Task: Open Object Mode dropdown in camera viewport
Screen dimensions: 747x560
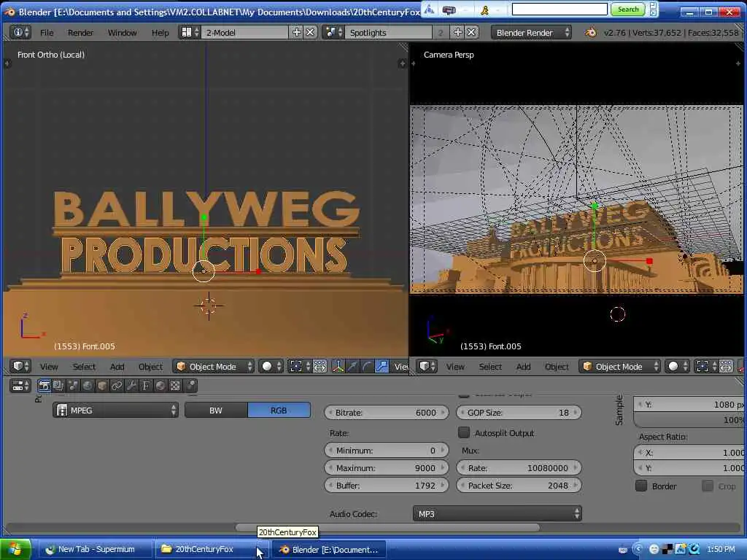Action: [620, 366]
